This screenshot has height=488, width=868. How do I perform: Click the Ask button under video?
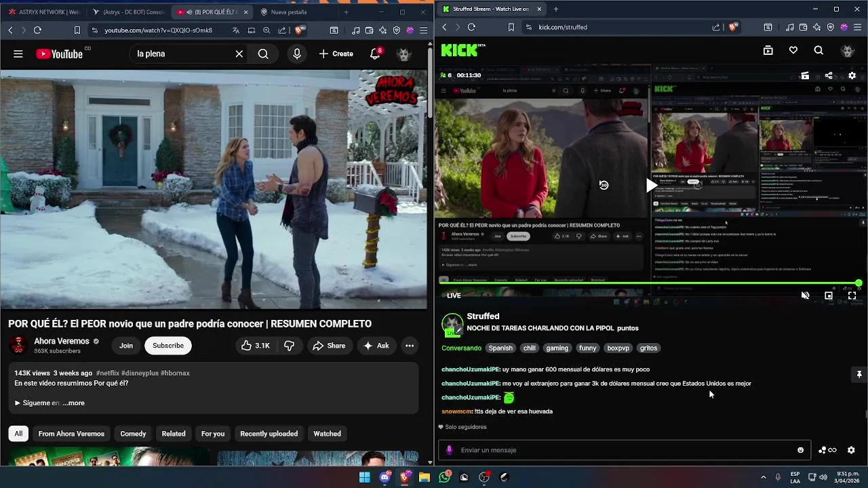376,346
